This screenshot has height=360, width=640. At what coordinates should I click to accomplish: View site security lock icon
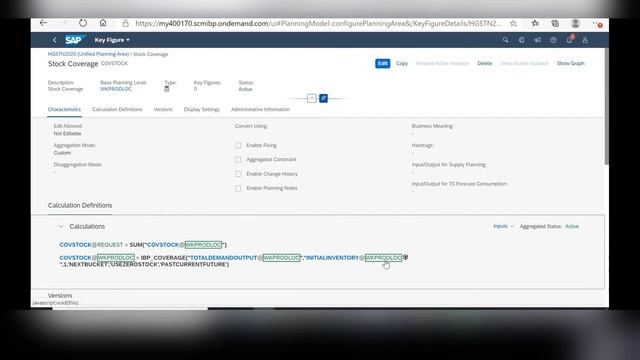pos(125,24)
